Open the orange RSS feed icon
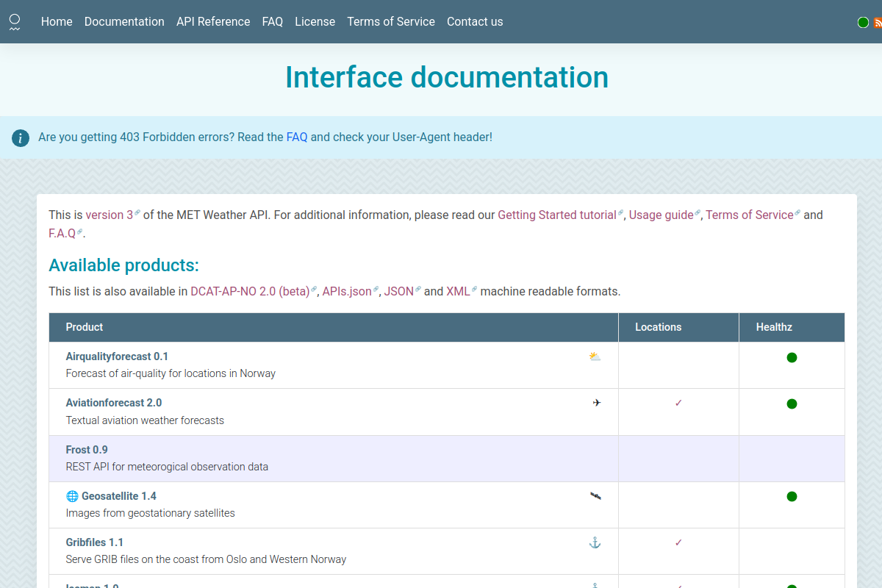This screenshot has width=882, height=588. (878, 23)
